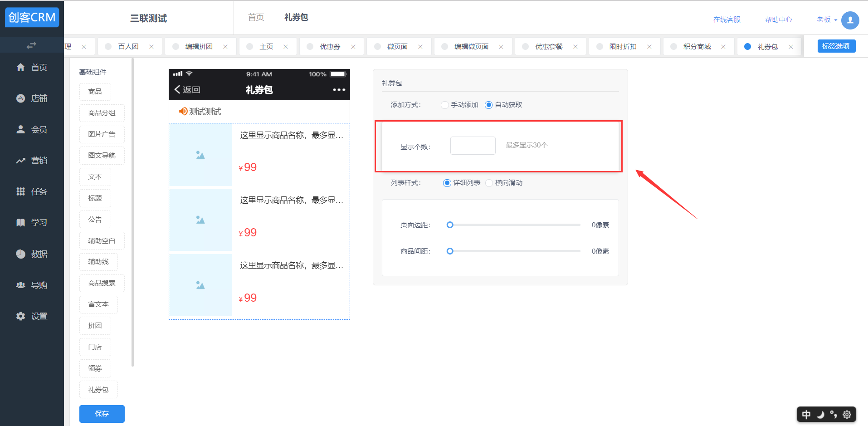Click the sidebar collapse arrows icon

(x=31, y=45)
